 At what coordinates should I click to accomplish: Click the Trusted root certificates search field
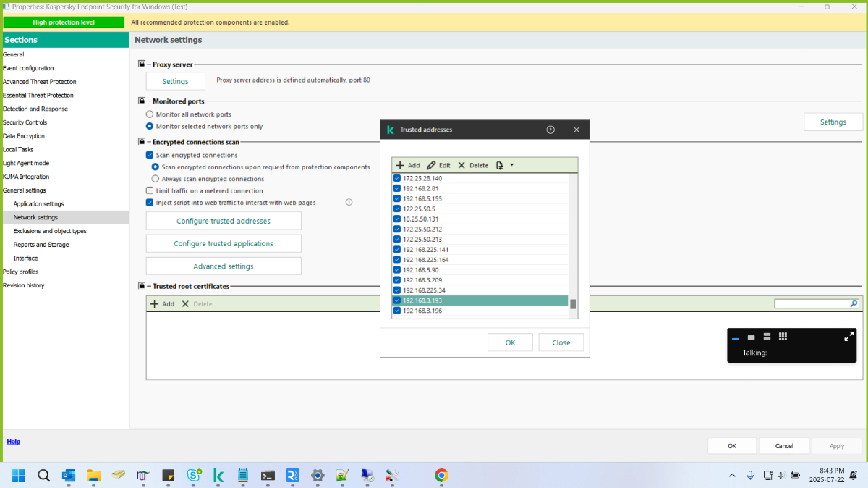812,304
